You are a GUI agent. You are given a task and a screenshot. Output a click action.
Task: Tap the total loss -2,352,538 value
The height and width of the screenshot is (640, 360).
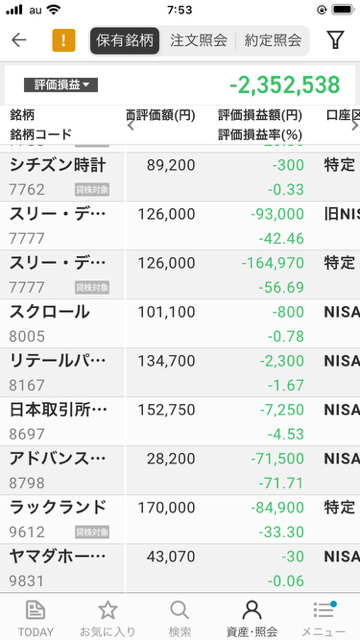284,85
